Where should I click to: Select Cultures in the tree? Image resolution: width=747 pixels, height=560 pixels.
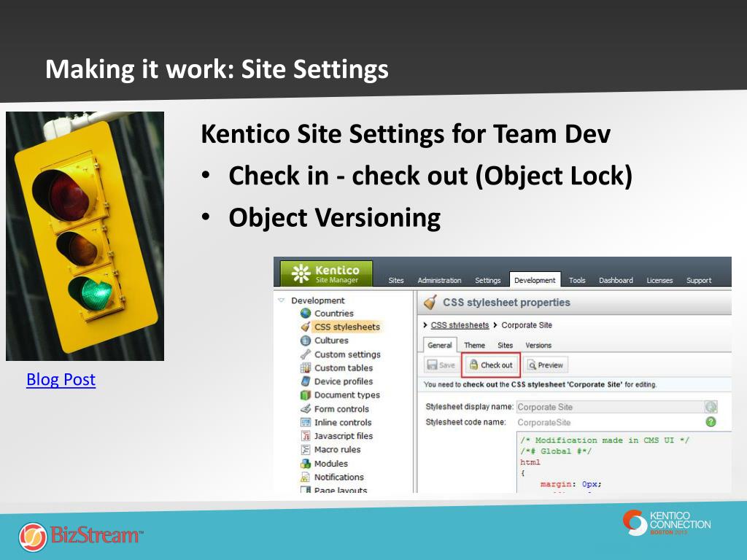pyautogui.click(x=332, y=341)
